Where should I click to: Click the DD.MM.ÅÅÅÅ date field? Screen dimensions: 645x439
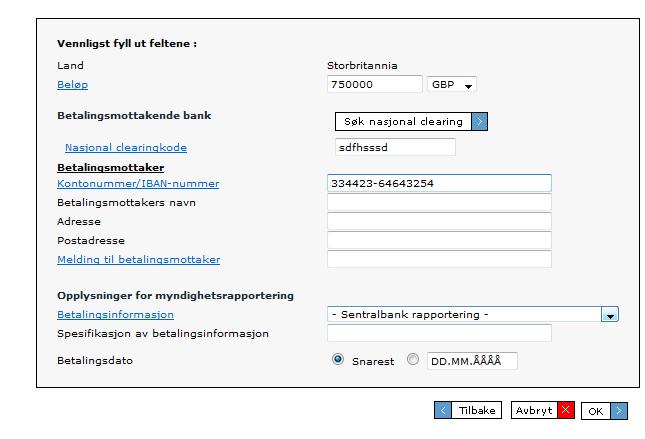(472, 361)
